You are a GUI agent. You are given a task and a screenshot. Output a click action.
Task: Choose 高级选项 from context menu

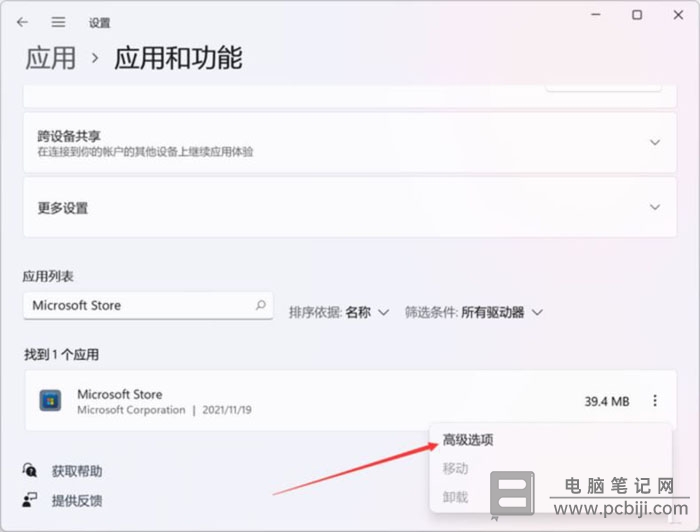(x=468, y=440)
